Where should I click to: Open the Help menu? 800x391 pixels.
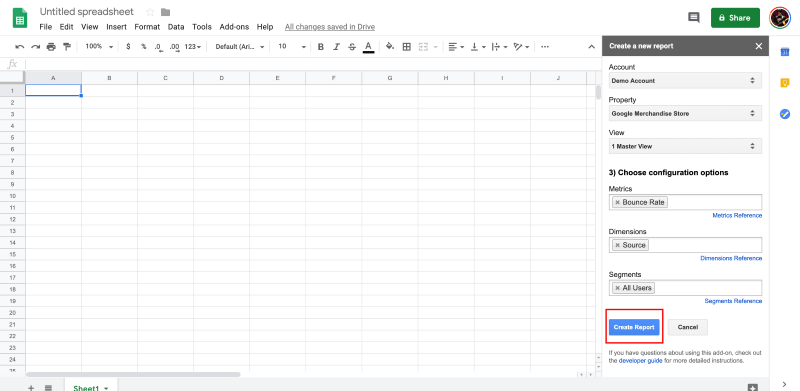[265, 27]
